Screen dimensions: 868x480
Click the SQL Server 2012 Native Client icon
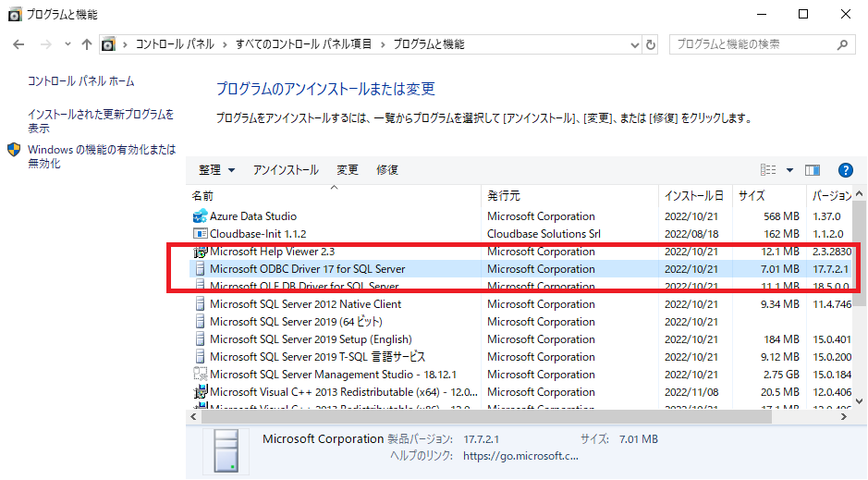tap(200, 304)
